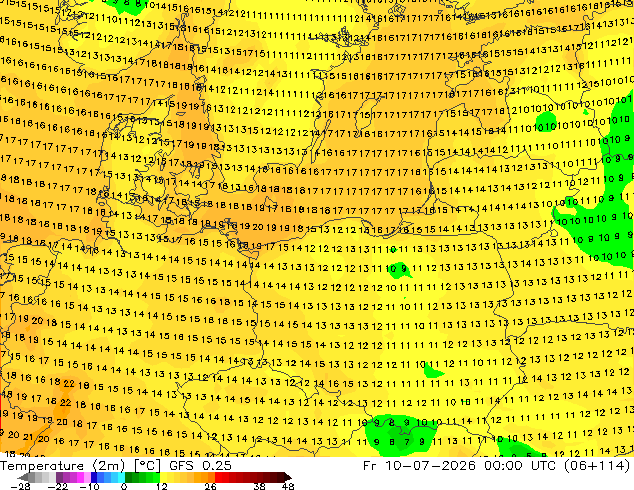Pick the dark maroon end of the color scale

point(285,477)
